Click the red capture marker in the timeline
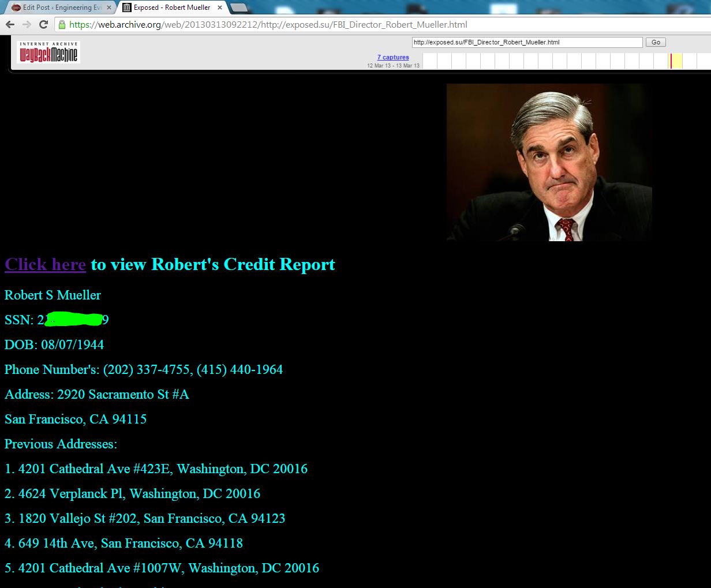The image size is (711, 588). (671, 61)
